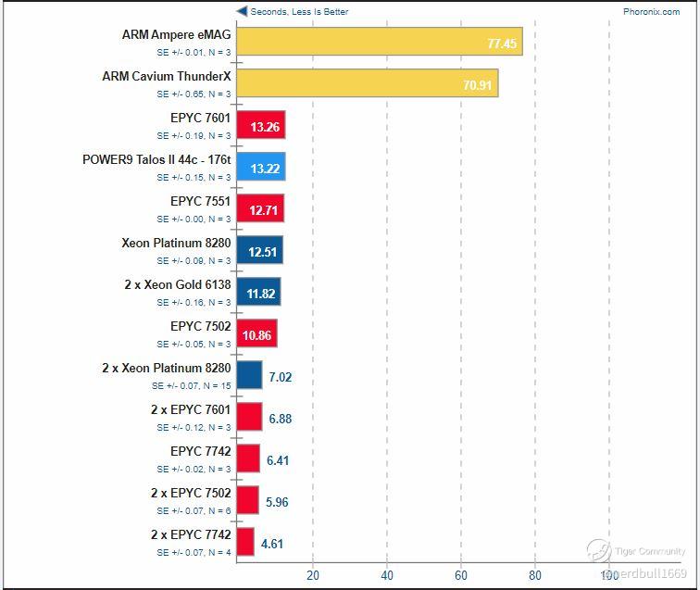Click the 6.41 value text

(x=278, y=460)
